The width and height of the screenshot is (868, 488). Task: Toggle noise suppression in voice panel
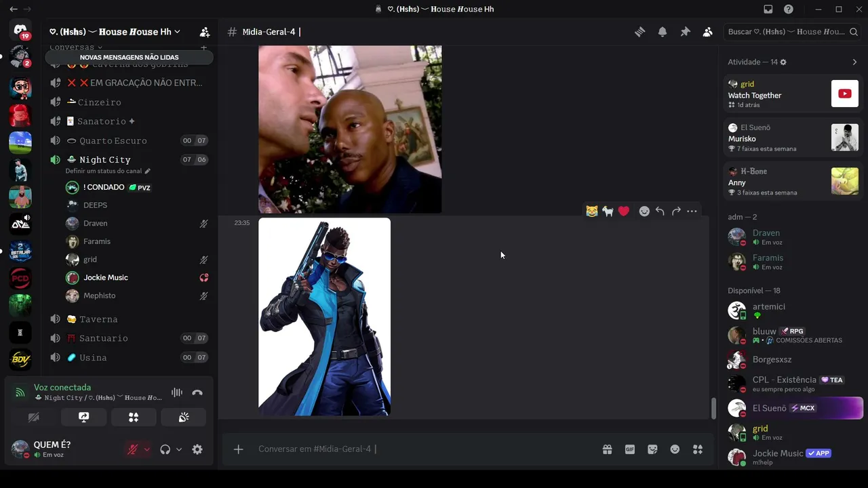point(177,392)
